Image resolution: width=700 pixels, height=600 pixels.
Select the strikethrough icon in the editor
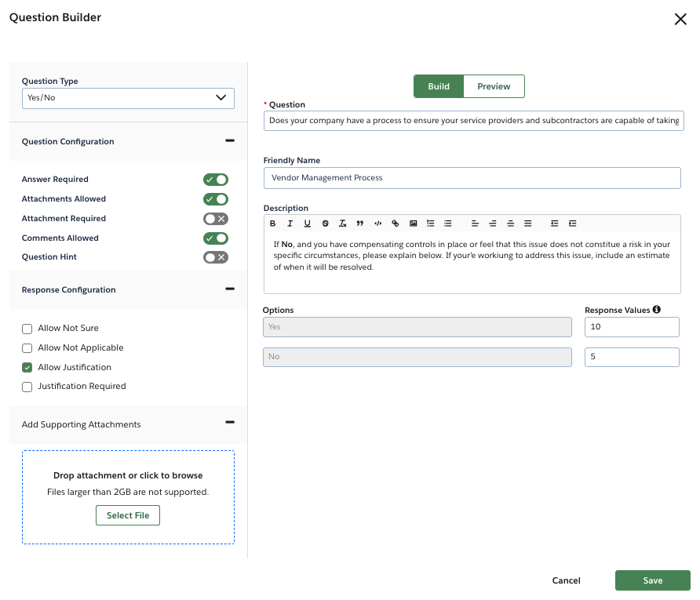325,224
